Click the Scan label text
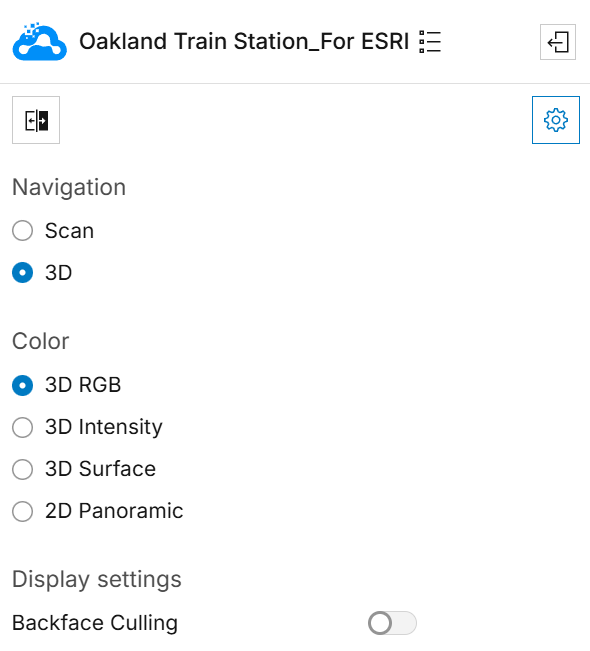Screen dimensions: 590x651 click(69, 231)
